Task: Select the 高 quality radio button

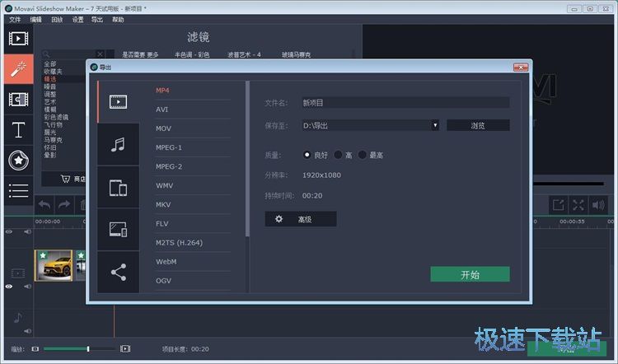Action: coord(338,155)
